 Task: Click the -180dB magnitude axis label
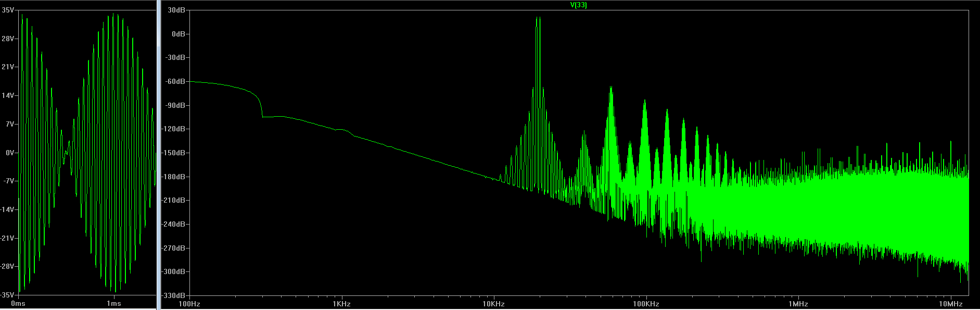click(x=174, y=177)
